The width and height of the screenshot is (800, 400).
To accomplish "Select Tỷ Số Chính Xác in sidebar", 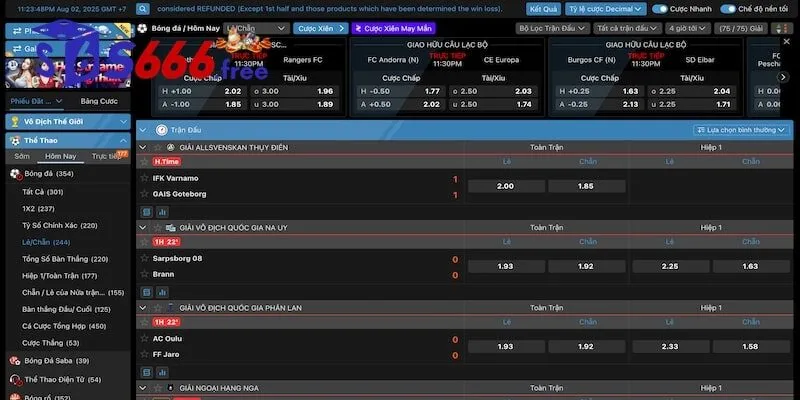I will (x=60, y=225).
